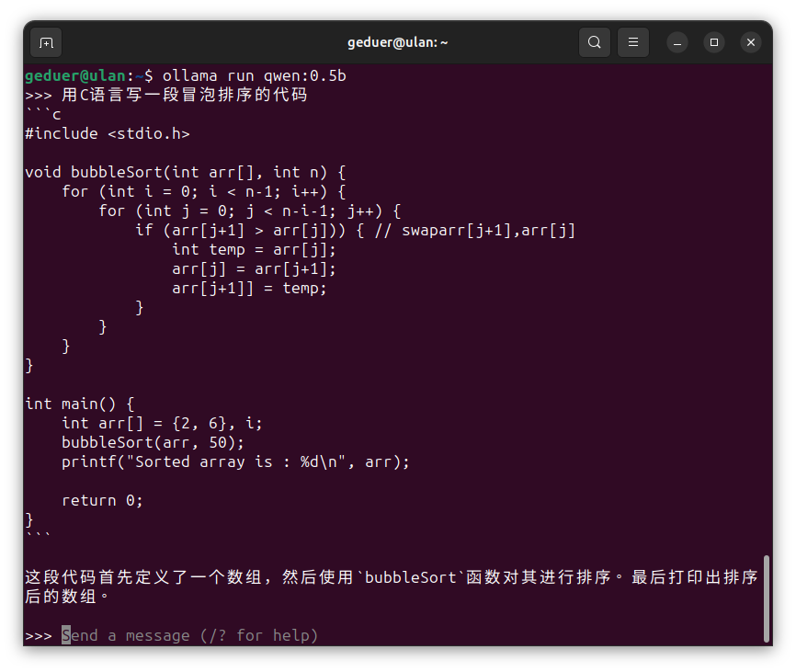796x672 pixels.
Task: Click the 'arr[j+1]] = temp;' line
Action: [249, 289]
